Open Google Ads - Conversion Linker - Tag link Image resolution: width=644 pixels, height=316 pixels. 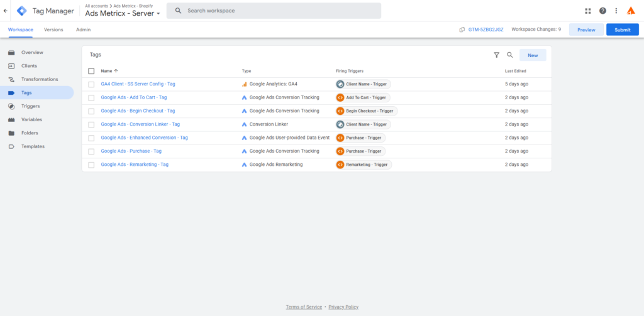(x=140, y=124)
